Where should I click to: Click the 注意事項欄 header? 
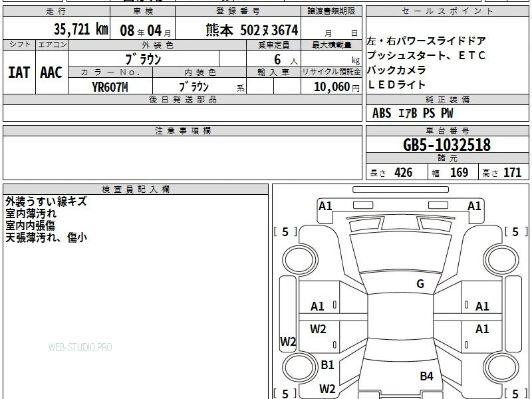coord(182,130)
